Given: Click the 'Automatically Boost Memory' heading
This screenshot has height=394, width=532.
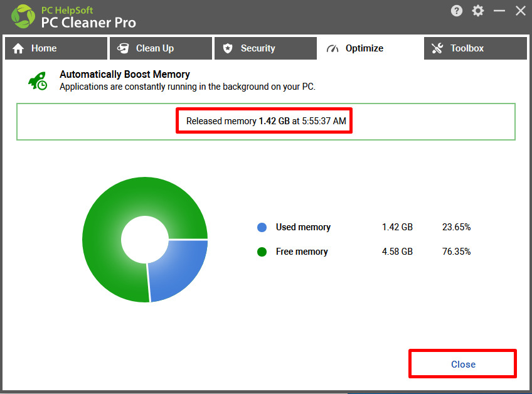Looking at the screenshot, I should point(124,74).
